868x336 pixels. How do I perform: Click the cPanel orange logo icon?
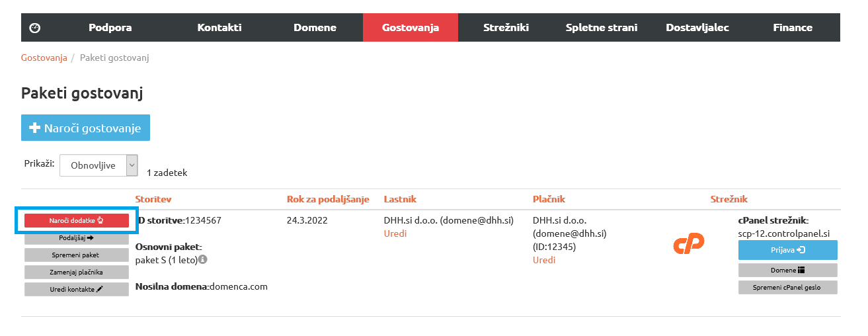(x=689, y=243)
